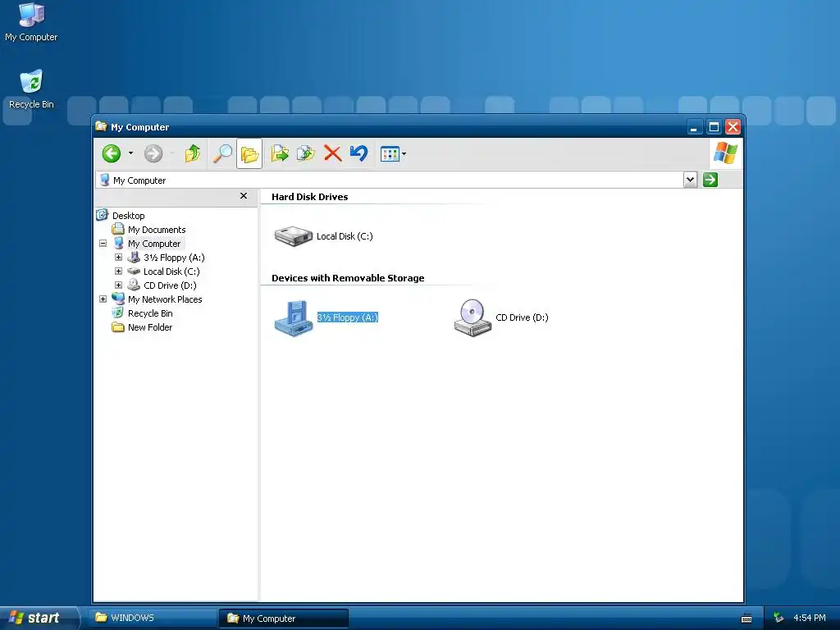This screenshot has width=840, height=630.
Task: Expand 3½ Floppy (A:) tree node
Action: pyautogui.click(x=118, y=257)
